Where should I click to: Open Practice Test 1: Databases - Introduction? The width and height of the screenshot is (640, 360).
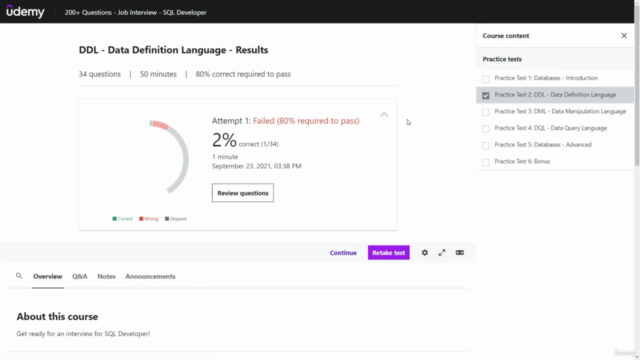(x=546, y=78)
